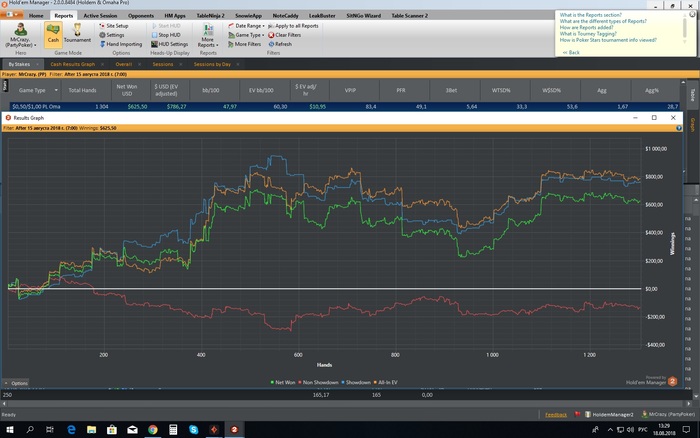
Task: Open the Mail app from taskbar
Action: click(132, 430)
